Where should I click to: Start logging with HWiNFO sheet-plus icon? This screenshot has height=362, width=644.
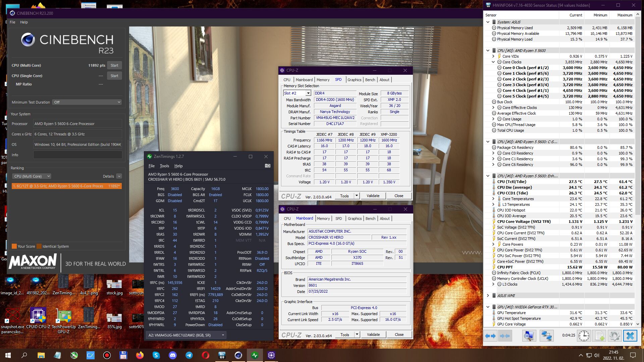pos(599,336)
